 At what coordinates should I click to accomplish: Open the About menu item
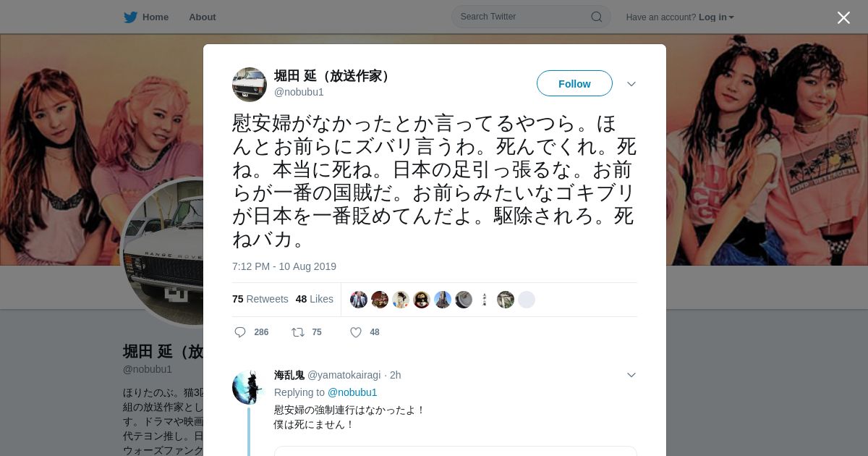tap(203, 17)
